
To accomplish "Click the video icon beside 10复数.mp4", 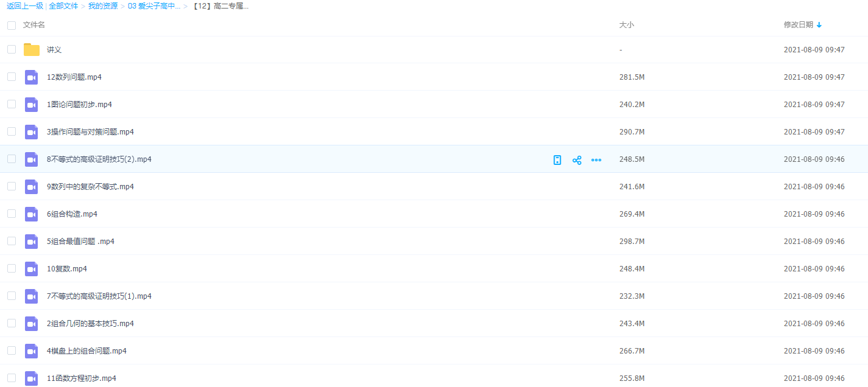I will pyautogui.click(x=32, y=269).
